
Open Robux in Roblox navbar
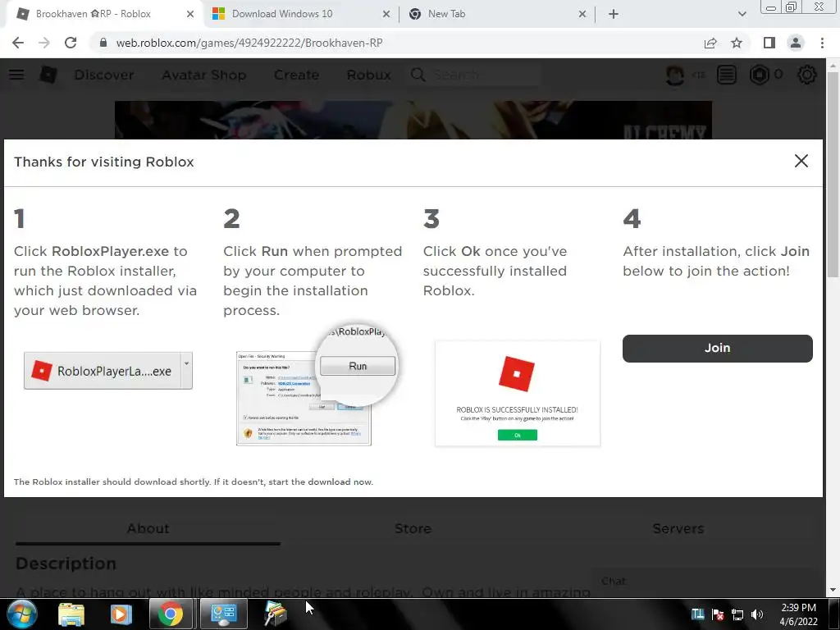tap(368, 75)
